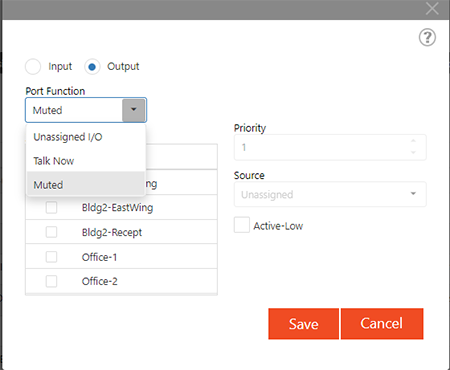Tick the Office-2 checkbox

(x=51, y=281)
